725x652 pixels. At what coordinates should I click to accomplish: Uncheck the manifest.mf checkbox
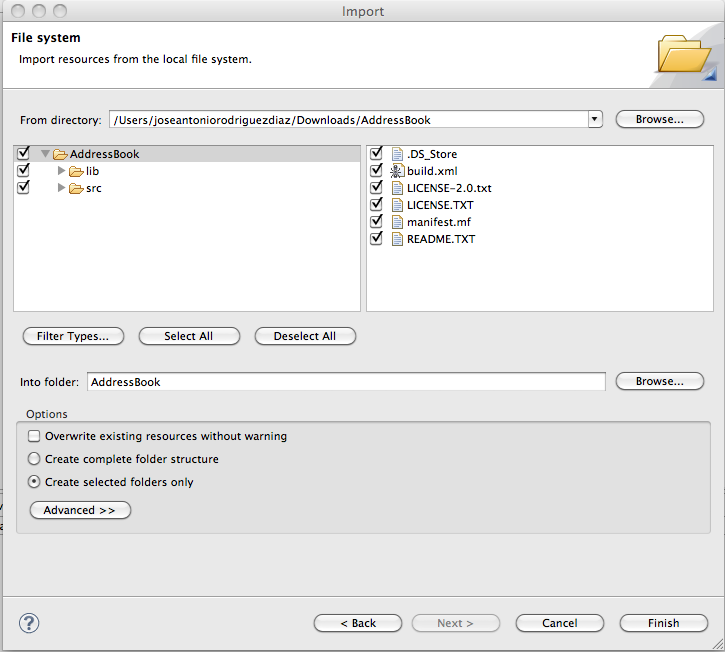click(376, 221)
